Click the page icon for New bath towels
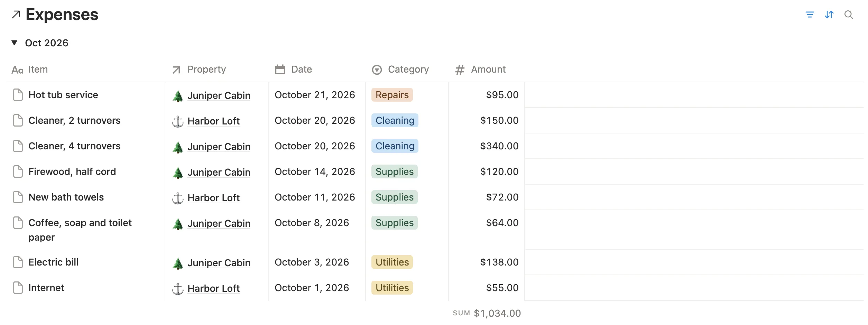This screenshot has width=868, height=325. pos(18,197)
